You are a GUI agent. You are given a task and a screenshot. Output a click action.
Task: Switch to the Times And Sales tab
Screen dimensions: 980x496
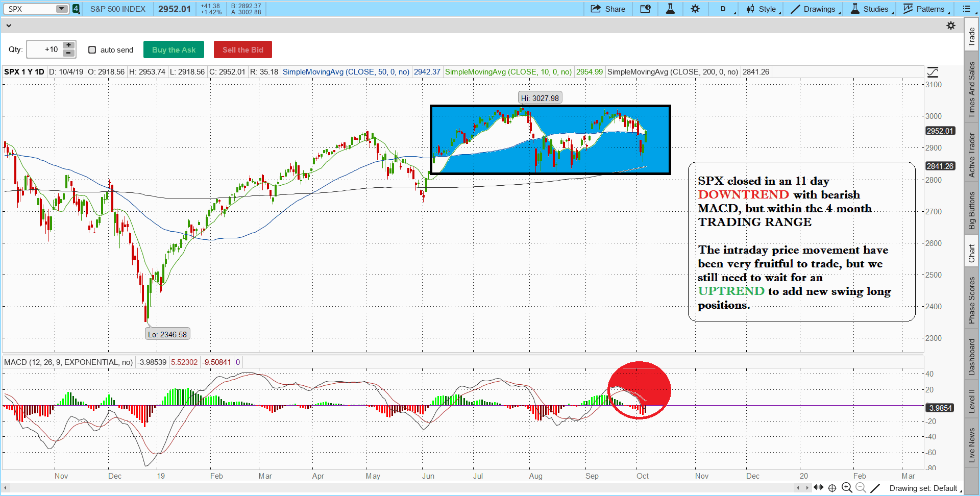coord(971,90)
